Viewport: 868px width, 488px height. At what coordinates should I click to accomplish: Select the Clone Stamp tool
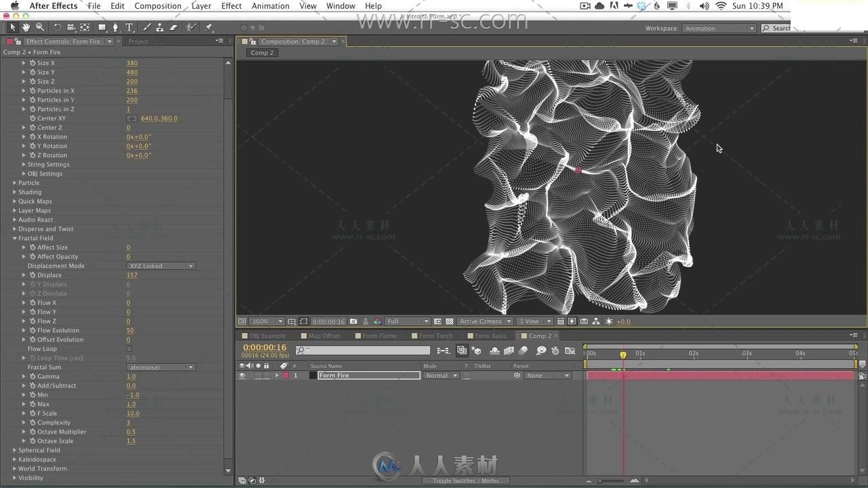159,27
